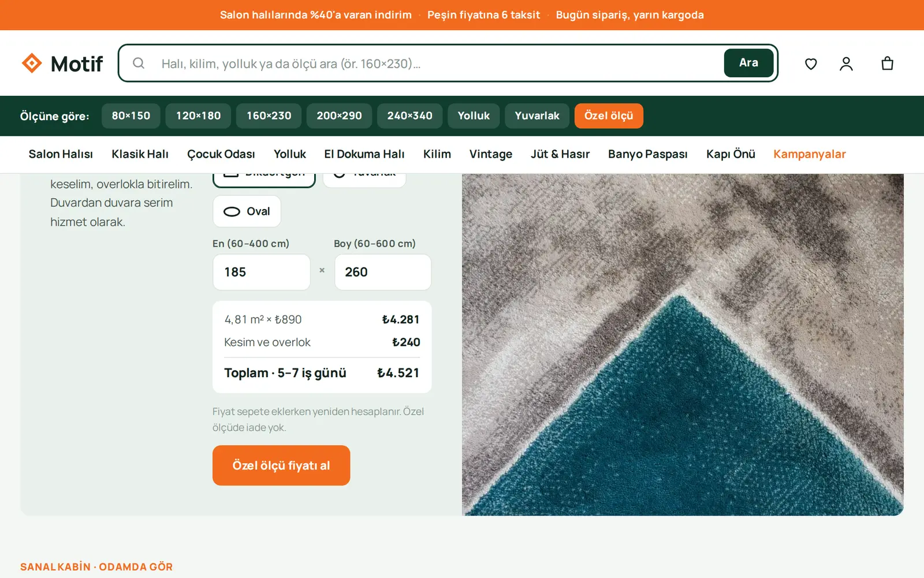Open the user account icon
924x578 pixels.
[x=846, y=64]
